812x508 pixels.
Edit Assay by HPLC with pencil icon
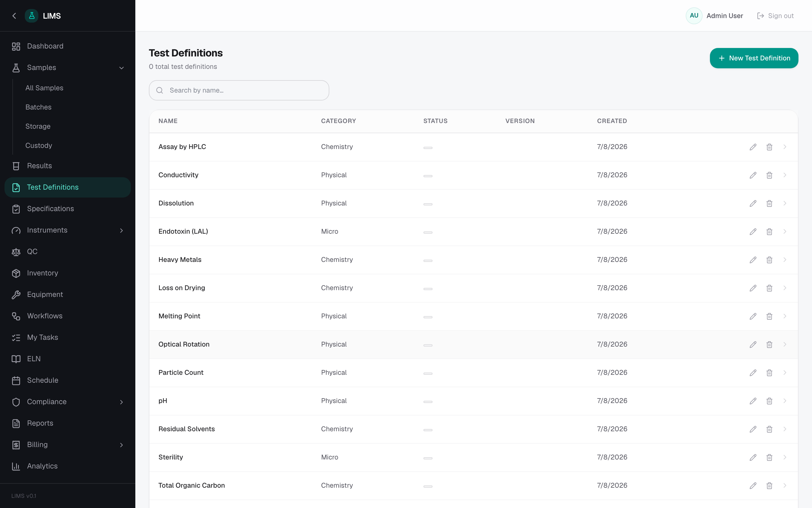click(753, 147)
